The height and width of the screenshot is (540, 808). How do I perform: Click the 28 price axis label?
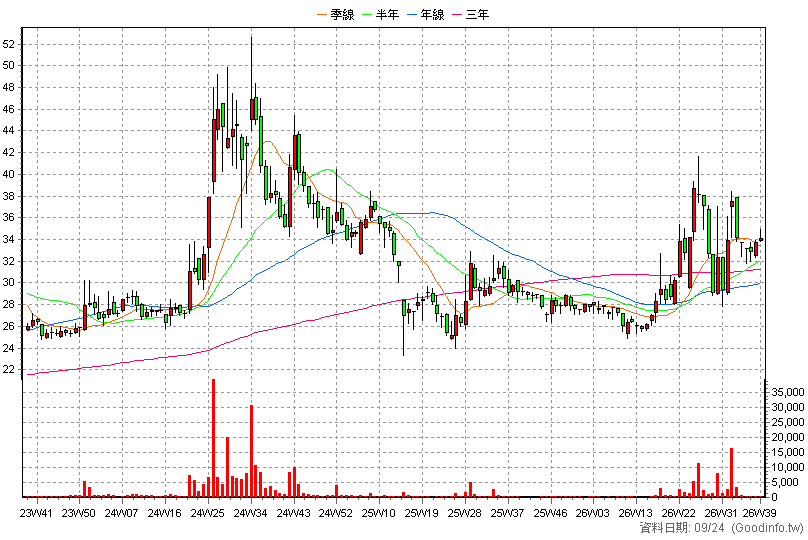(x=8, y=305)
